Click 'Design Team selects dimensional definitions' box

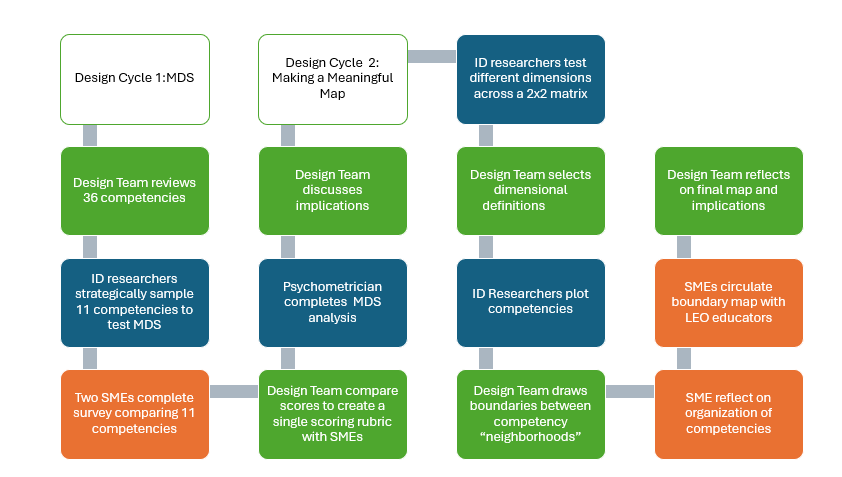[x=531, y=191]
